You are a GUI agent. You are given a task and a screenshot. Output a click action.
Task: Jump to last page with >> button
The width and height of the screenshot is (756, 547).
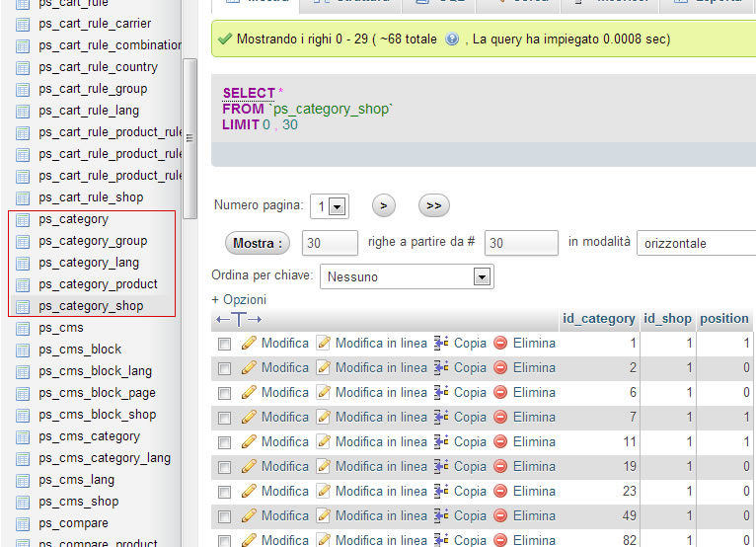tap(434, 205)
